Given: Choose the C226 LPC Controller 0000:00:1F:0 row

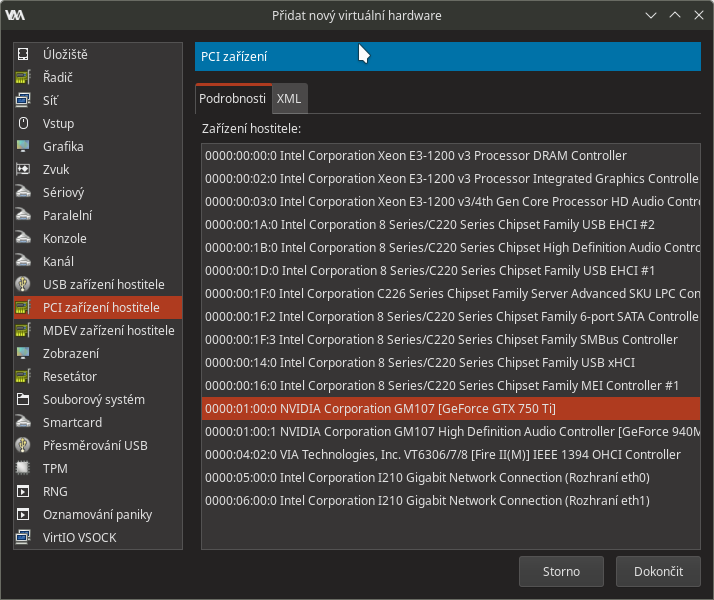Looking at the screenshot, I should click(x=451, y=294).
